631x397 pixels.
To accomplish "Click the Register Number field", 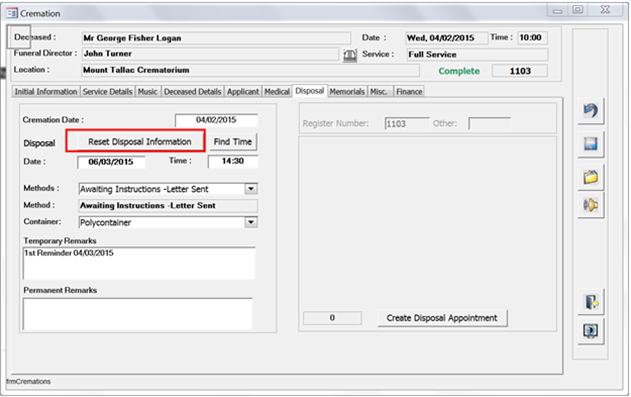I will point(407,123).
